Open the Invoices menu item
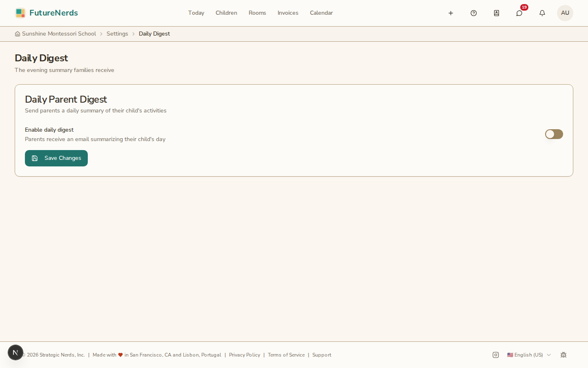588x368 pixels. coord(288,13)
